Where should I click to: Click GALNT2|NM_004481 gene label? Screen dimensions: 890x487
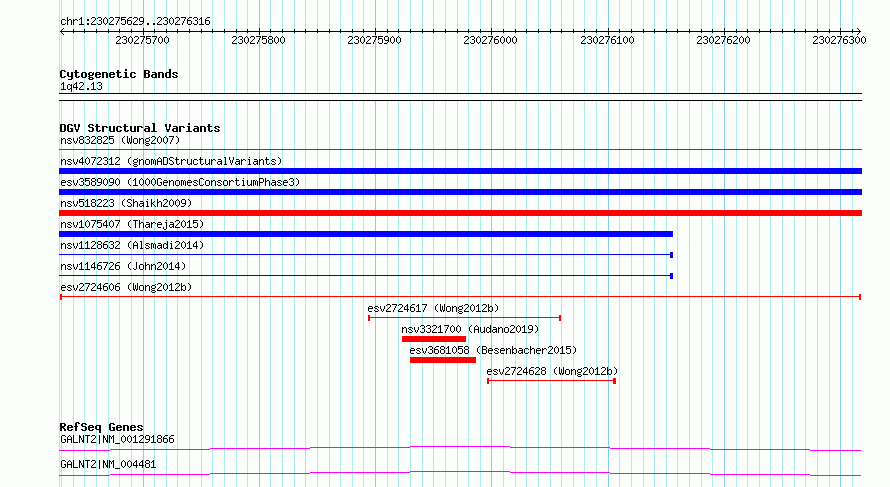click(x=108, y=464)
